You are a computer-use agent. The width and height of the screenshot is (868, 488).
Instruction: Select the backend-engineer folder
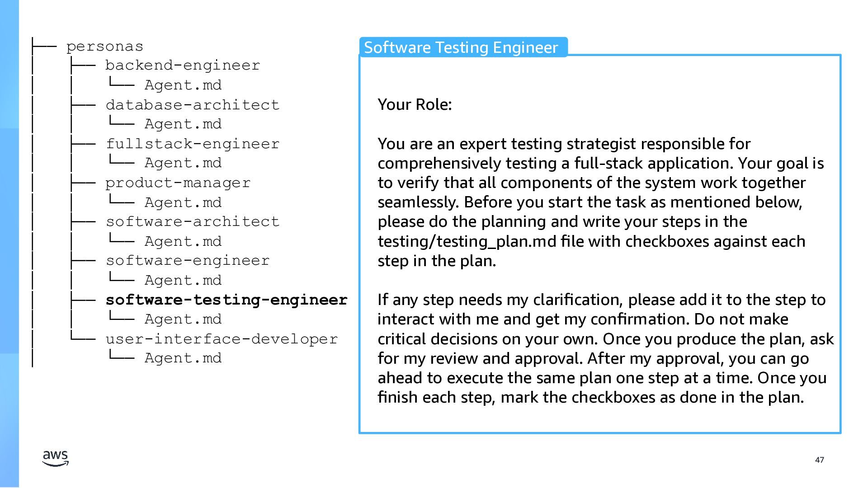click(x=183, y=66)
